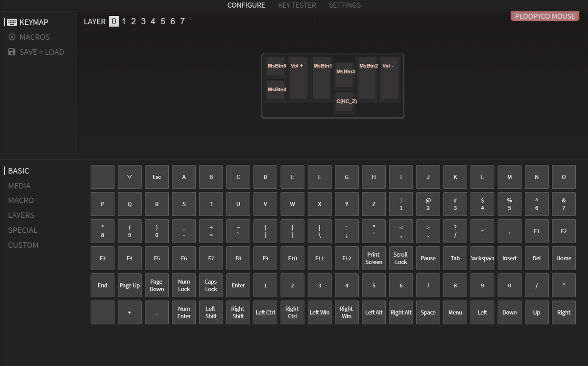
Task: Assign the letter A keycode
Action: [184, 177]
